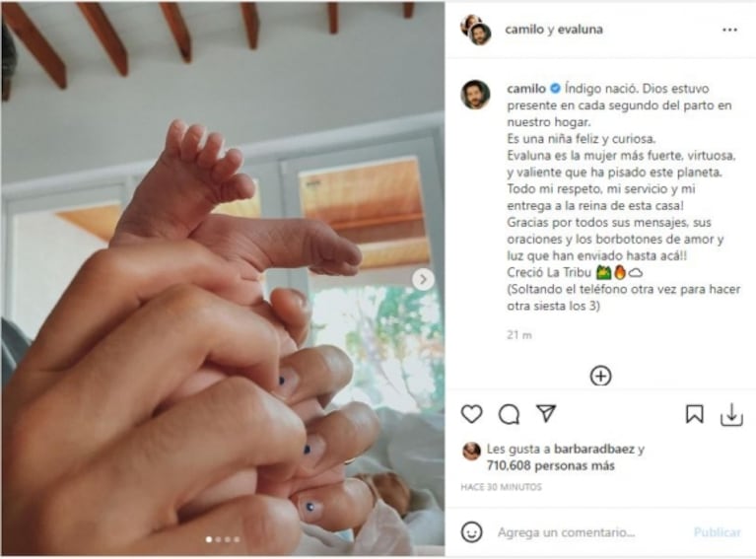Show the 710,608 personas más likes list

(x=551, y=466)
